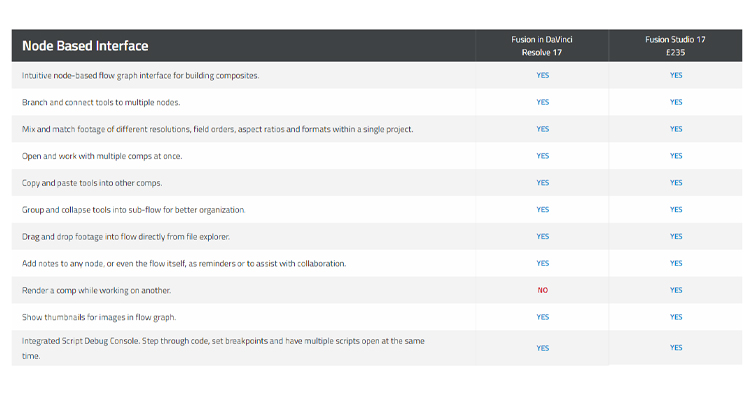Screen dimensions: 755x400
Task: Select the "Copy and paste tools into other comps" row text
Action: tap(92, 183)
